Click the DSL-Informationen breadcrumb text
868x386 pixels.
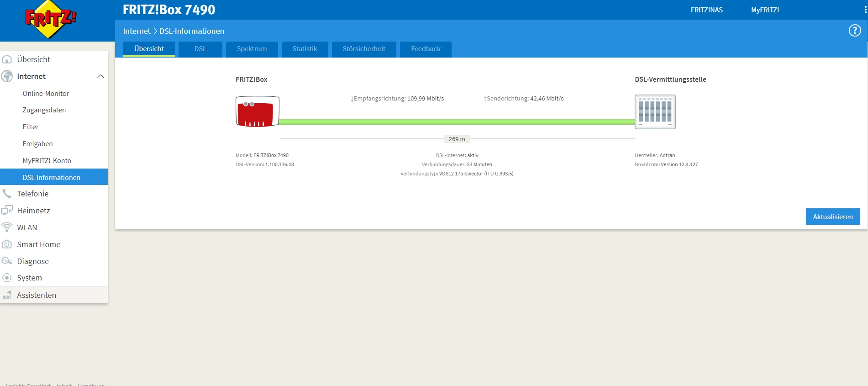(x=192, y=31)
